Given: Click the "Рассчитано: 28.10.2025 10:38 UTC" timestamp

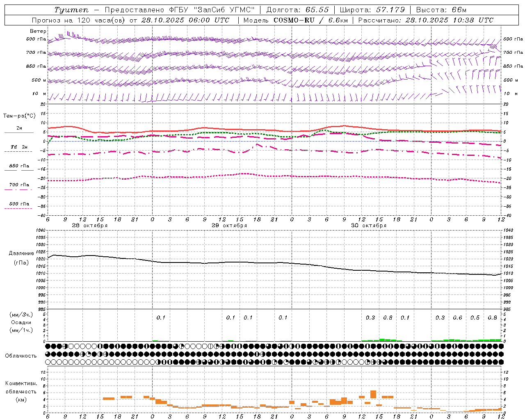Looking at the screenshot, I should [426, 20].
